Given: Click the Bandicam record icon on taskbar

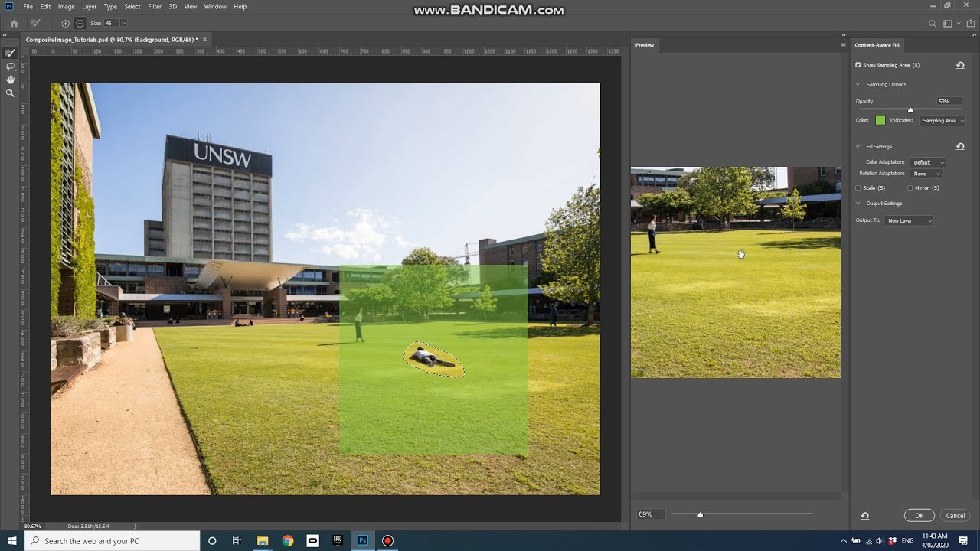Looking at the screenshot, I should coord(387,540).
